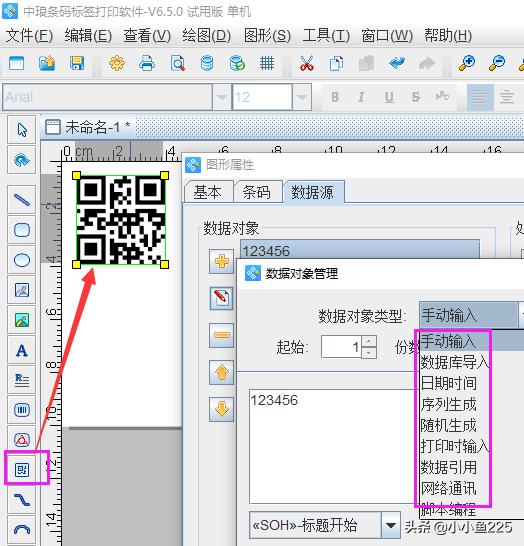Toggle bold formatting B
The height and width of the screenshot is (546, 524).
point(335,97)
